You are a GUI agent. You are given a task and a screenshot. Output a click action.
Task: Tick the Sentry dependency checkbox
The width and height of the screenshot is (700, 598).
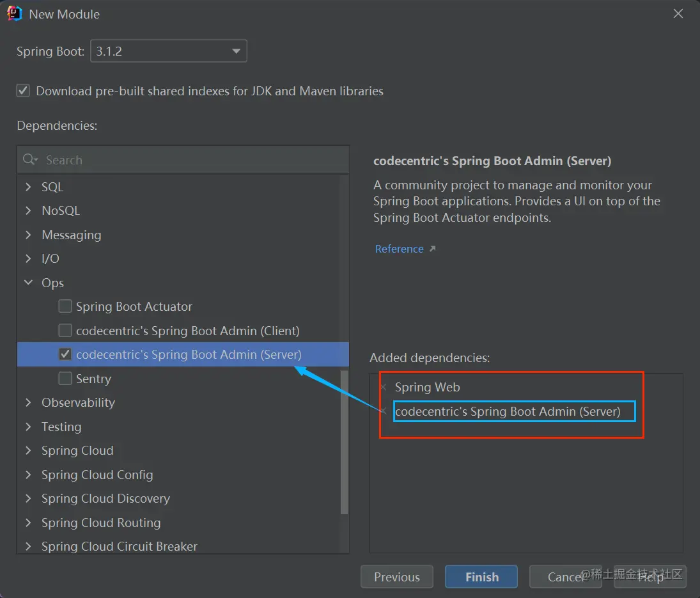(65, 378)
